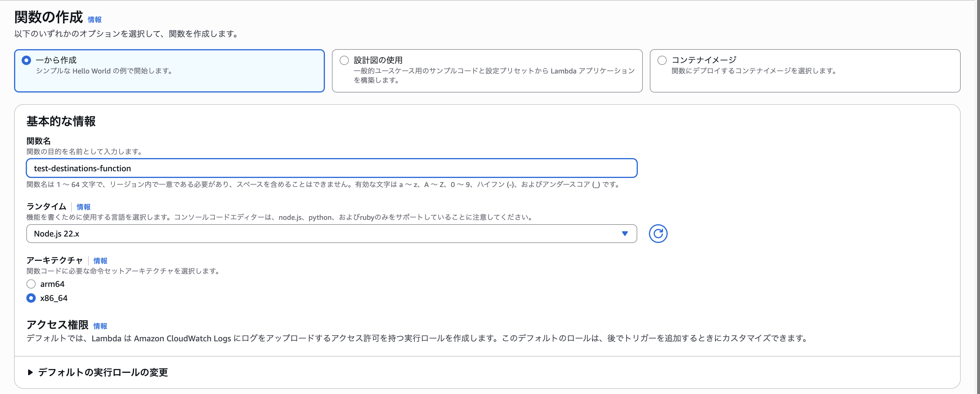
Task: Click the dropdown arrow on the runtime selector
Action: 624,234
